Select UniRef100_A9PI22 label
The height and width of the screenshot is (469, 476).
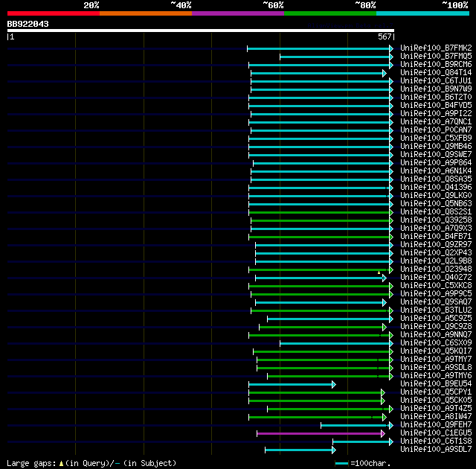pos(436,114)
